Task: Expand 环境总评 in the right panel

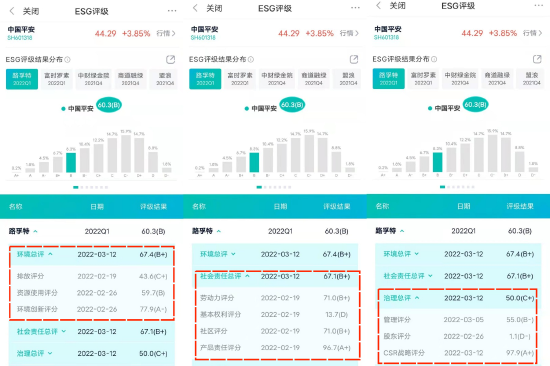Action: (x=417, y=254)
